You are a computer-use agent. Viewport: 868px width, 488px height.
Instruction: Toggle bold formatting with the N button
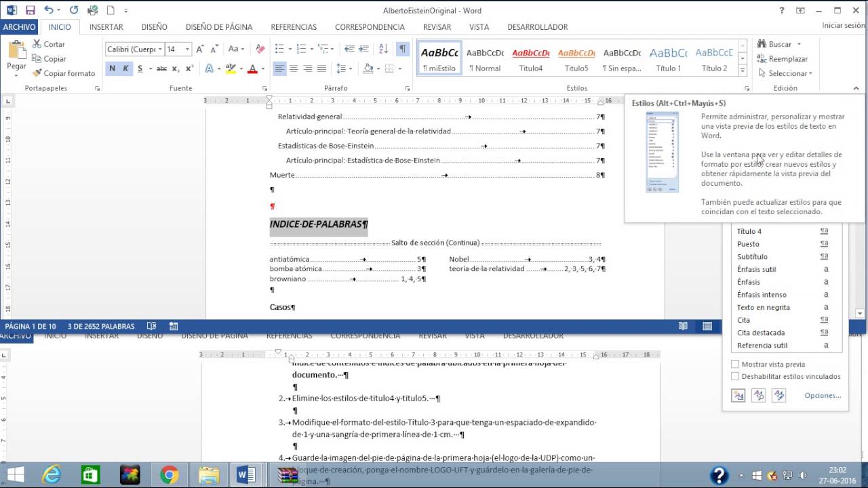pyautogui.click(x=112, y=68)
